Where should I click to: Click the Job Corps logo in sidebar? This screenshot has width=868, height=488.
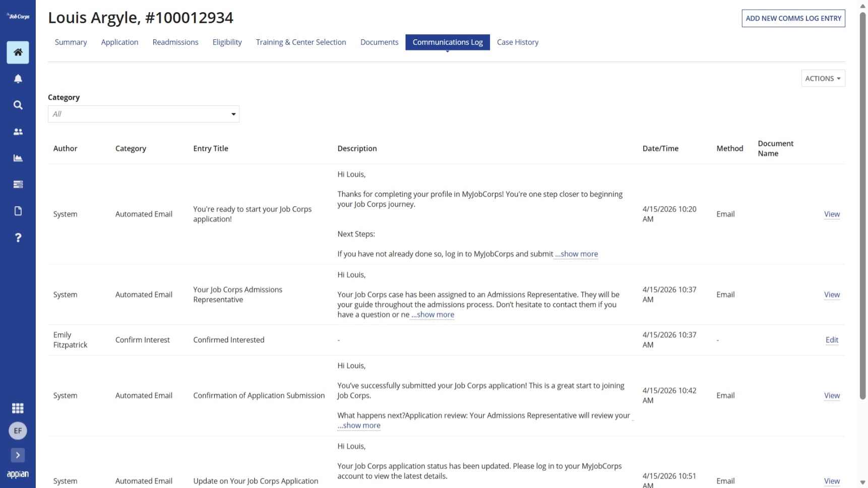18,17
